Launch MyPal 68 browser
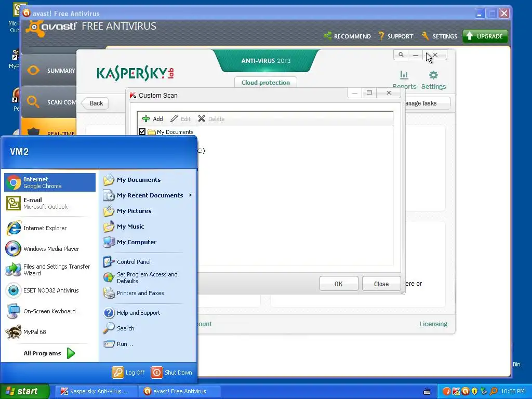 tap(50, 332)
